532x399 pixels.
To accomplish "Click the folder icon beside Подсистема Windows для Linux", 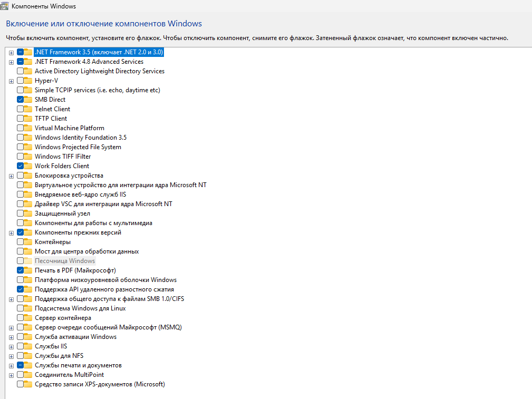I will [x=28, y=308].
